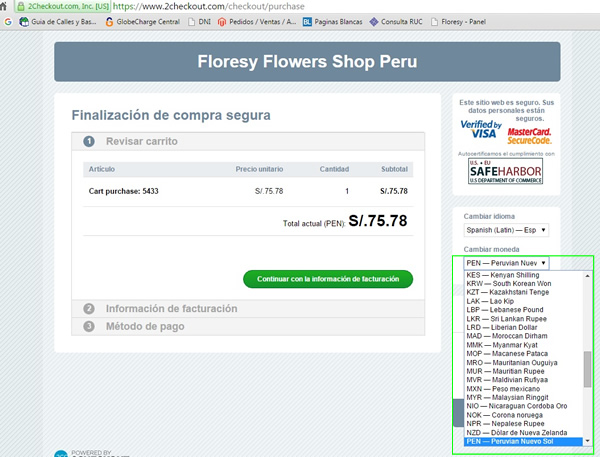Select MRO — Mauritanian Ouguiya
Viewport: 600px width, 457px height.
(x=523, y=362)
